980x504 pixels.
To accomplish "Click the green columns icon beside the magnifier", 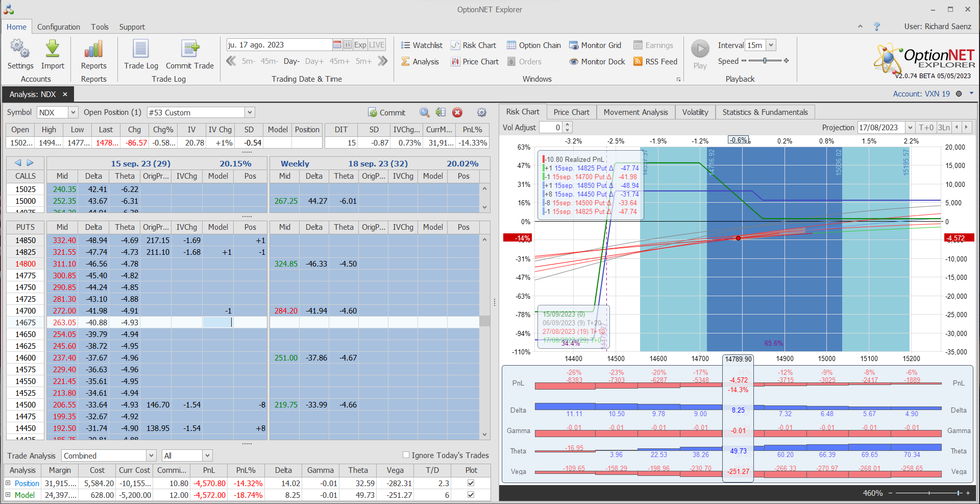I will coord(441,112).
